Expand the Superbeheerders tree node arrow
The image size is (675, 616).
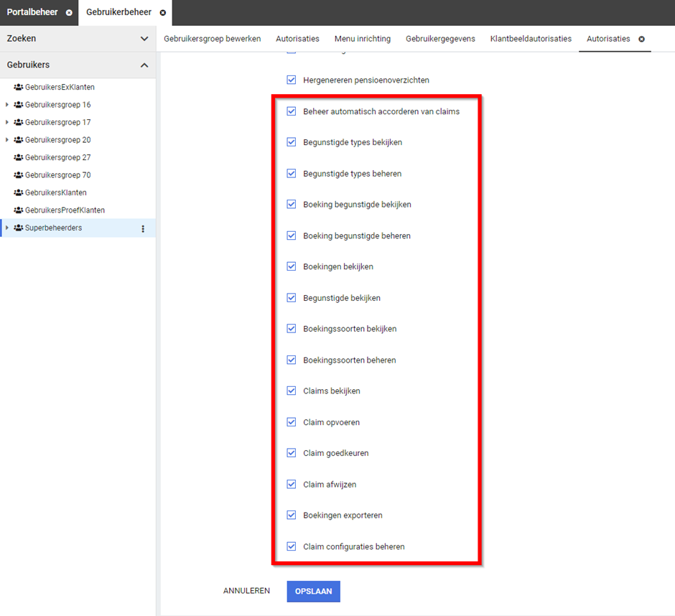click(7, 228)
